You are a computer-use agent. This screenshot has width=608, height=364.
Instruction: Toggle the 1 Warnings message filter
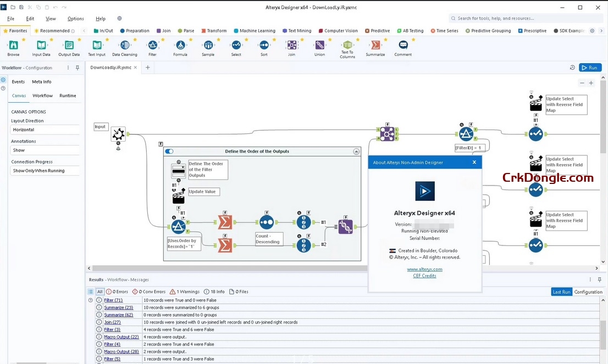(x=185, y=292)
